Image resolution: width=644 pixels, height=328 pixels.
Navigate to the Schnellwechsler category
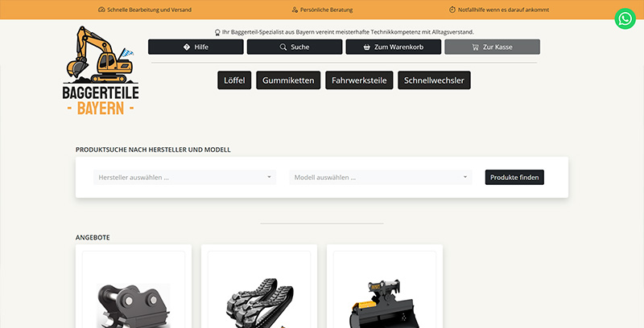pos(434,81)
